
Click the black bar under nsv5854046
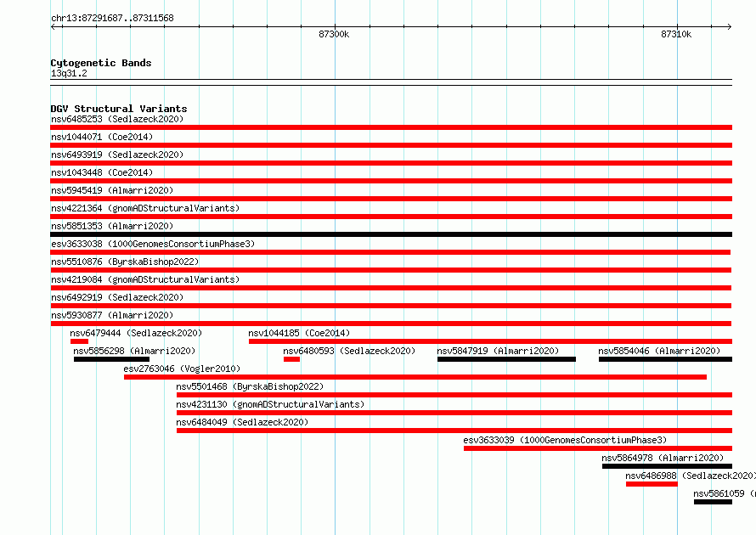[665, 359]
